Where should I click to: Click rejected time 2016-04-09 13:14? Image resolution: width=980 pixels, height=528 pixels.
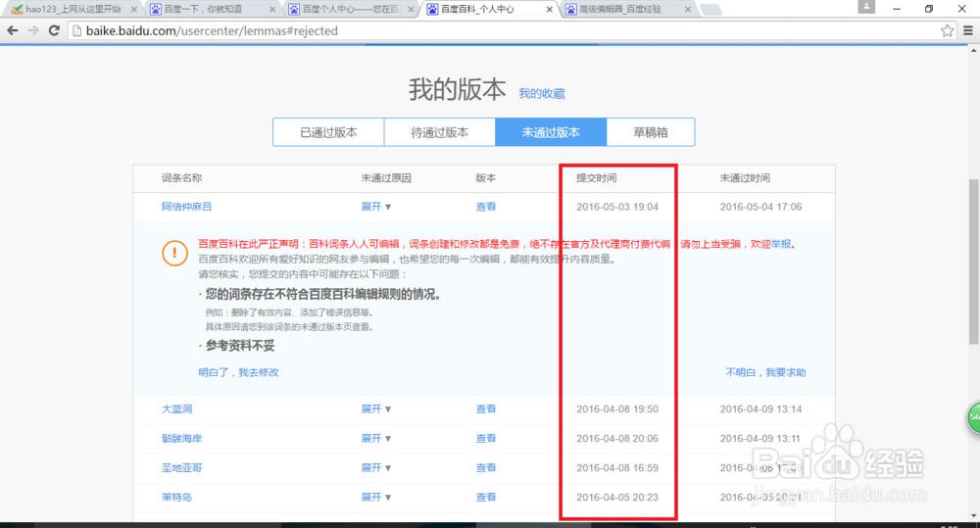pos(760,409)
